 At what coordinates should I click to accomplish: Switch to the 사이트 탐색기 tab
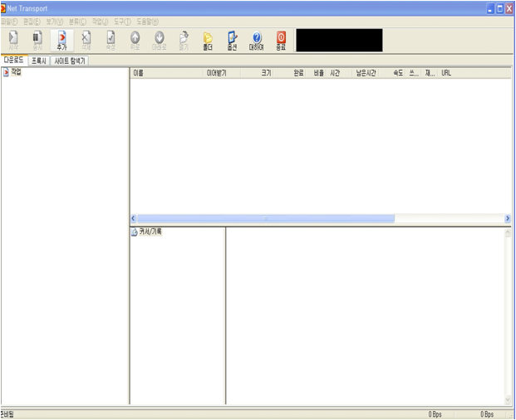[x=70, y=61]
